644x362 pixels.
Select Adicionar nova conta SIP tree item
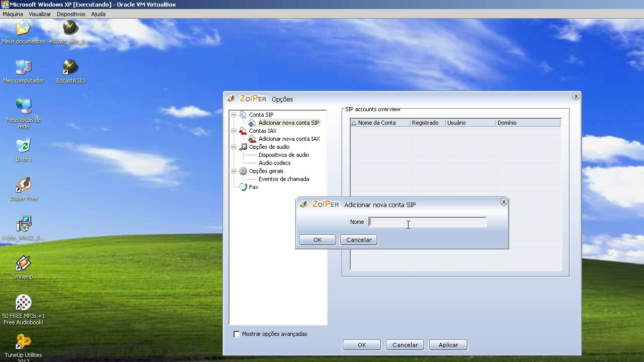pos(289,123)
